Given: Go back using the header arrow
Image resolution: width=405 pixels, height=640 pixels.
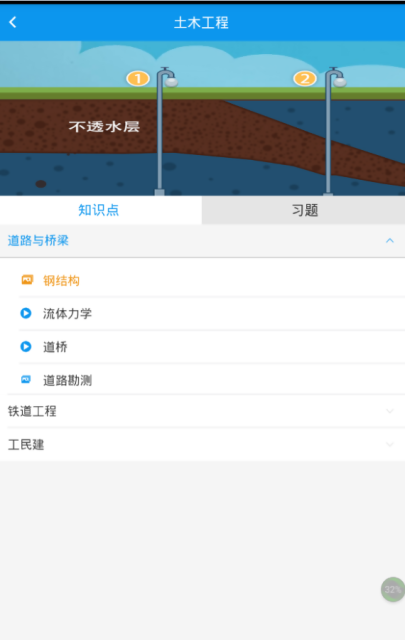Looking at the screenshot, I should 13,22.
